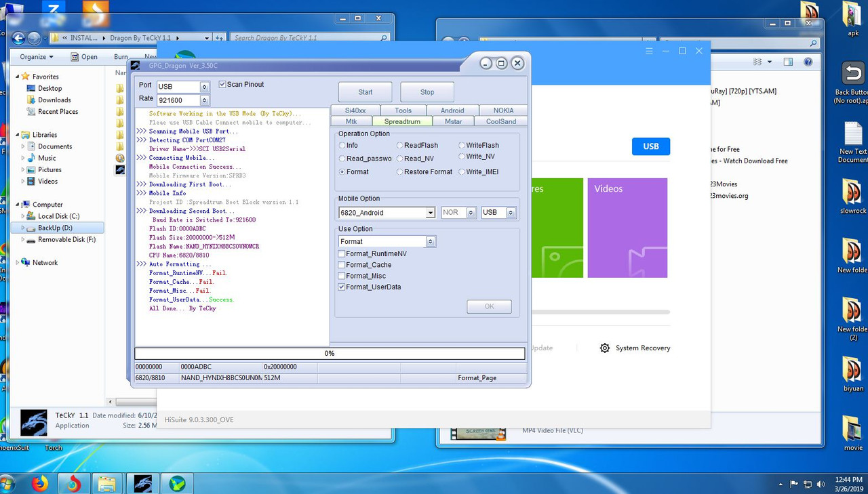
Task: Select the Info operation radio button
Action: [x=342, y=145]
